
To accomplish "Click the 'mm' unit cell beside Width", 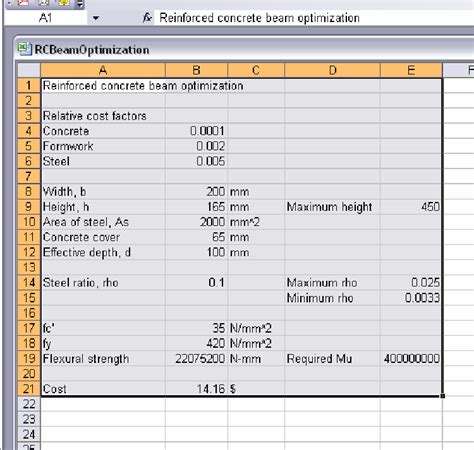I will click(x=256, y=192).
